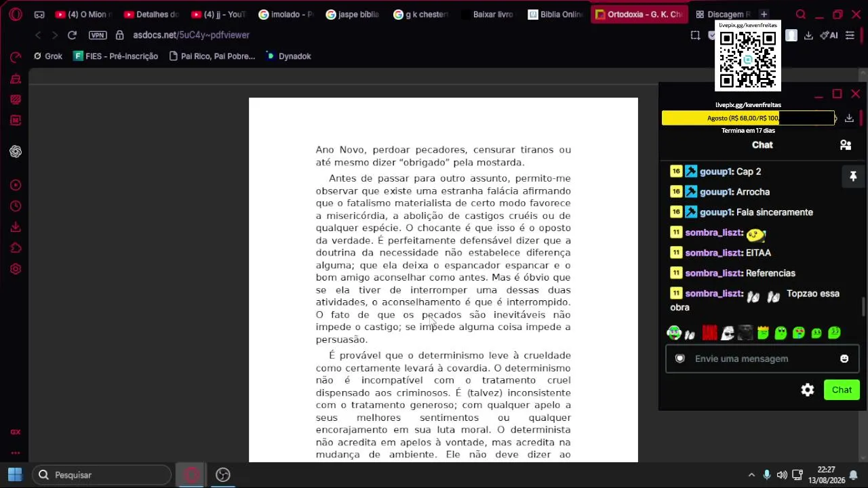868x488 pixels.
Task: Open ChatGPT in the Opera sidebar
Action: pos(16,151)
